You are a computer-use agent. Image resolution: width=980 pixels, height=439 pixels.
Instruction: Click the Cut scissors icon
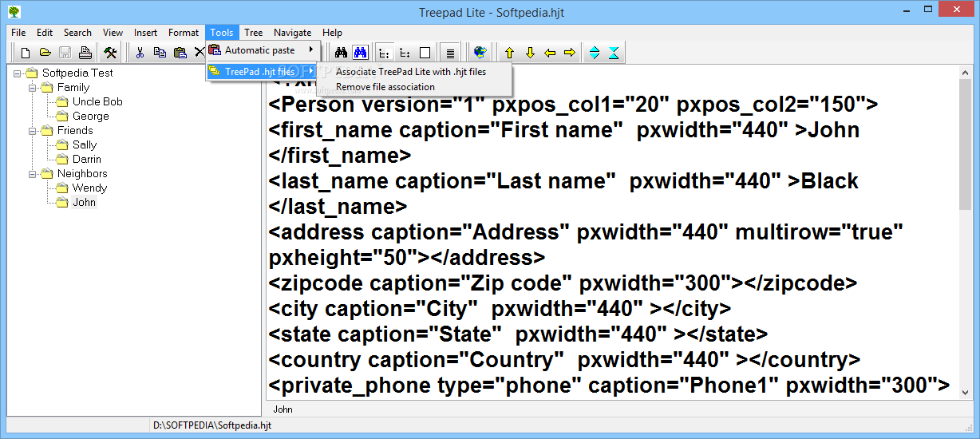pos(140,53)
